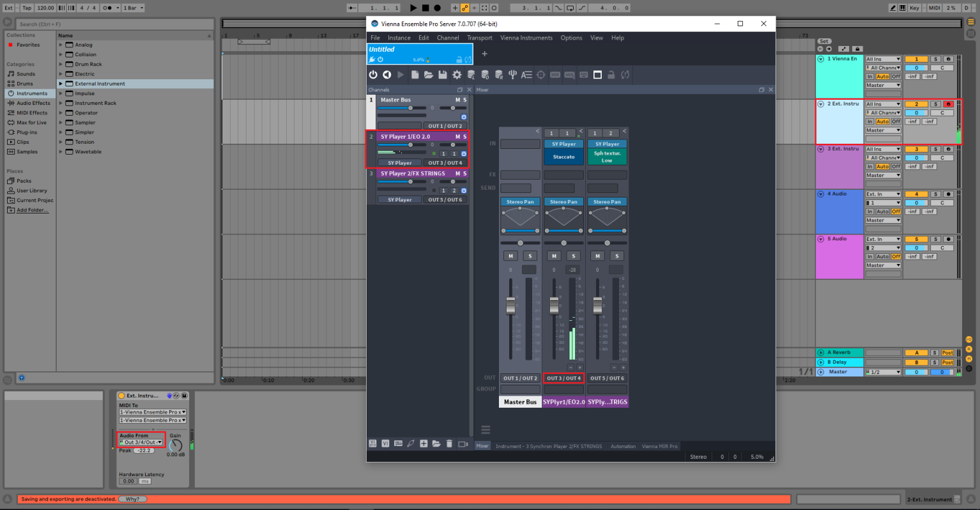Screen dimensions: 980x510
Task: Toggle track activator 3 in Ableton mixer
Action: click(916, 149)
